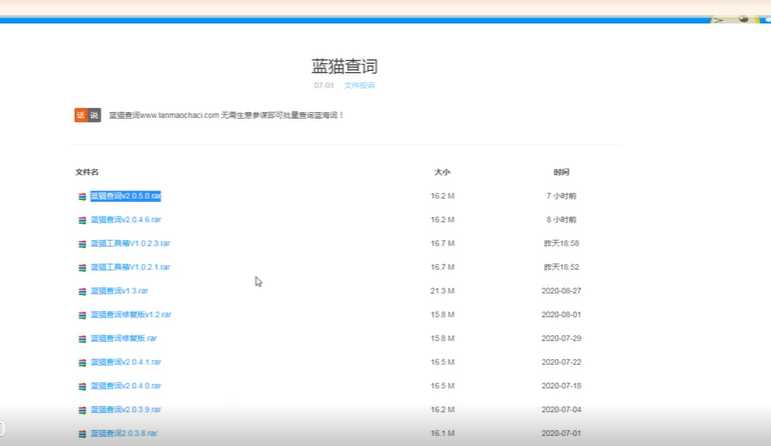The height and width of the screenshot is (446, 771).
Task: Click the archive icon beside 蓝猫查词修复版.rar
Action: (82, 339)
